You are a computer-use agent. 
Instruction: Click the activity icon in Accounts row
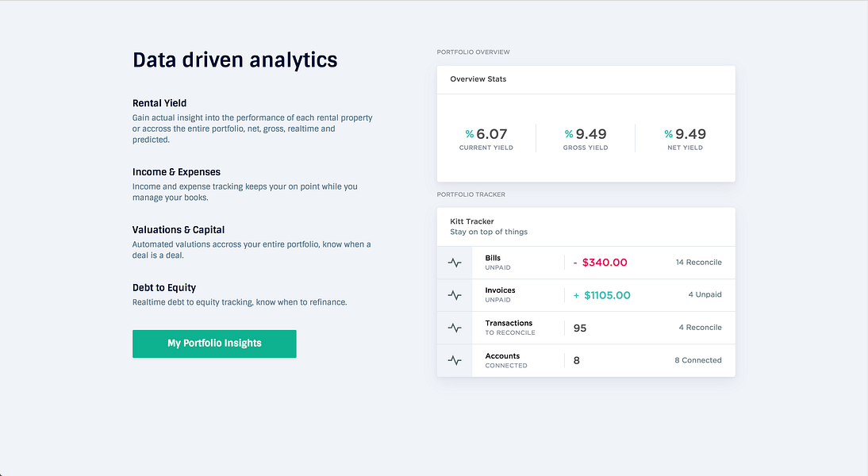click(x=455, y=361)
